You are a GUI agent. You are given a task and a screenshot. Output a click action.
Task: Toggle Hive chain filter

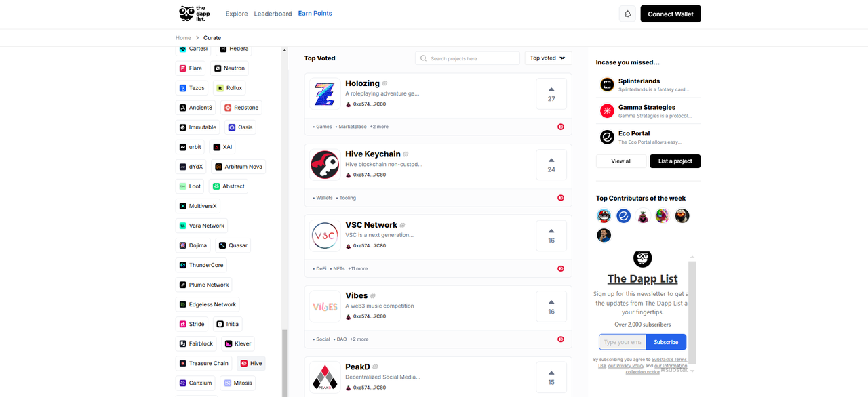251,363
